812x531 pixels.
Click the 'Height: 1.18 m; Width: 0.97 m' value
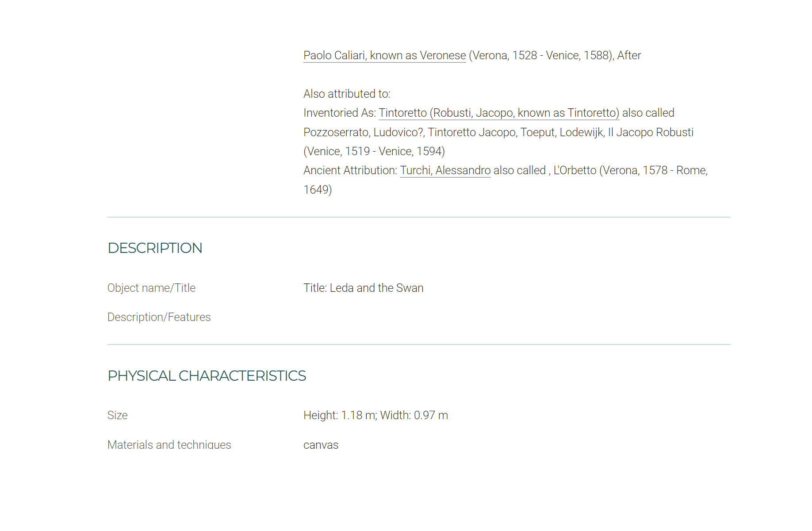point(375,415)
